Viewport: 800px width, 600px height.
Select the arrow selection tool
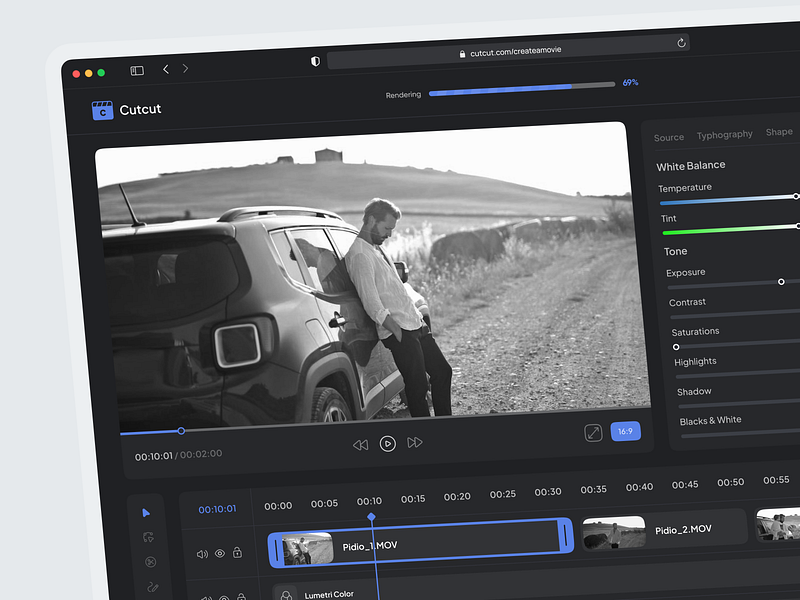146,511
